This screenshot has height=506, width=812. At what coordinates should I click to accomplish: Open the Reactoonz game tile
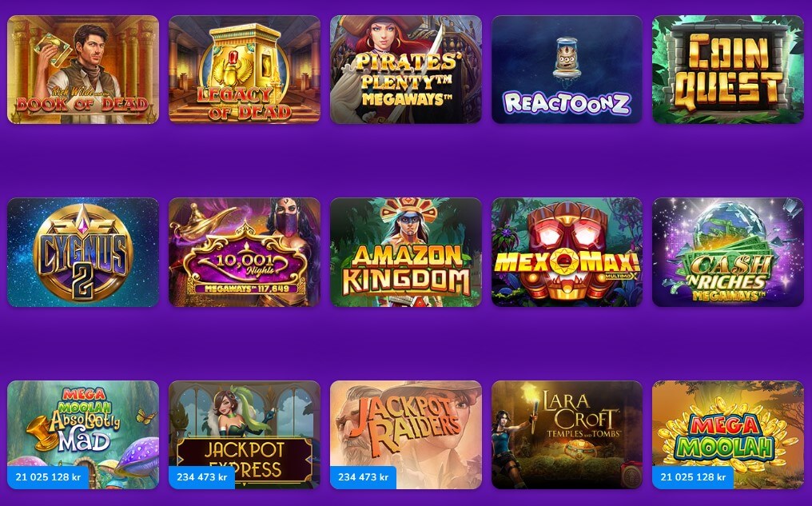(567, 70)
